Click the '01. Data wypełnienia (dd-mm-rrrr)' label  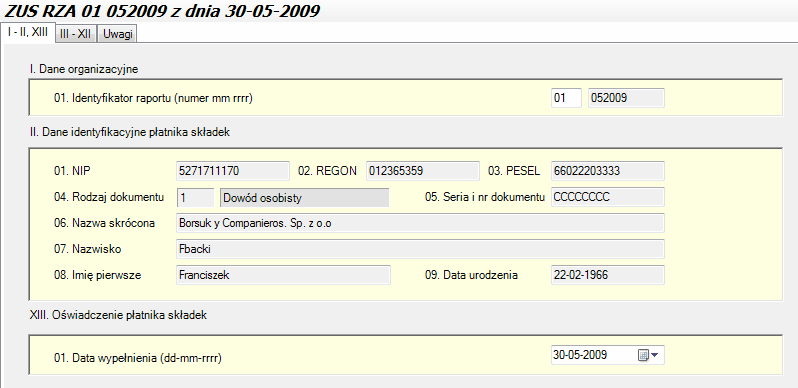click(138, 358)
